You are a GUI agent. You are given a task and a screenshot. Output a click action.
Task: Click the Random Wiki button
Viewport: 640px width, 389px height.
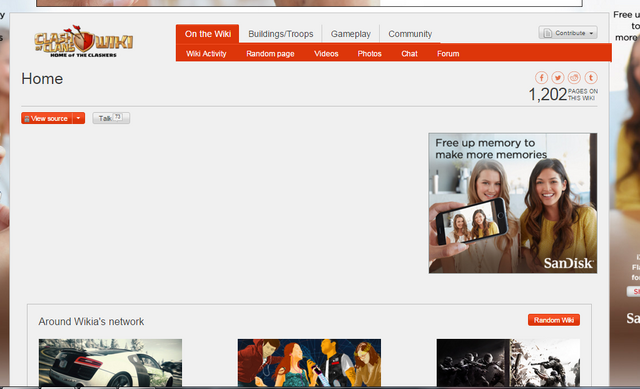pyautogui.click(x=554, y=320)
